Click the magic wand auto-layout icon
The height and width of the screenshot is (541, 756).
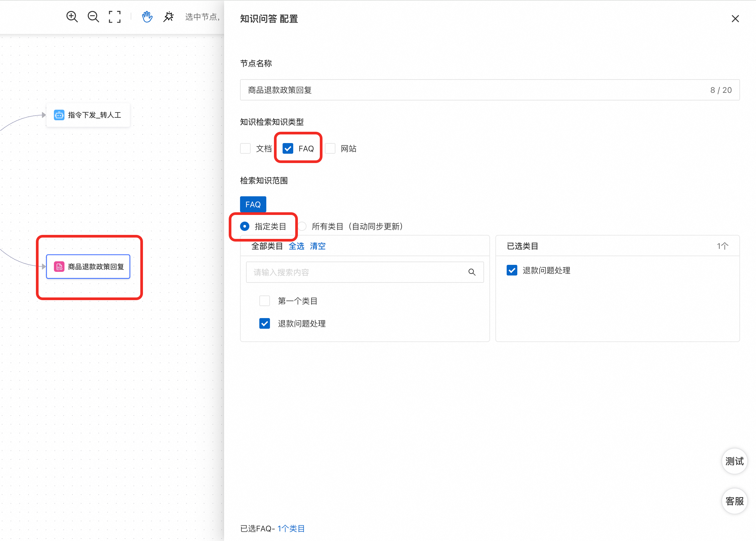(x=169, y=17)
